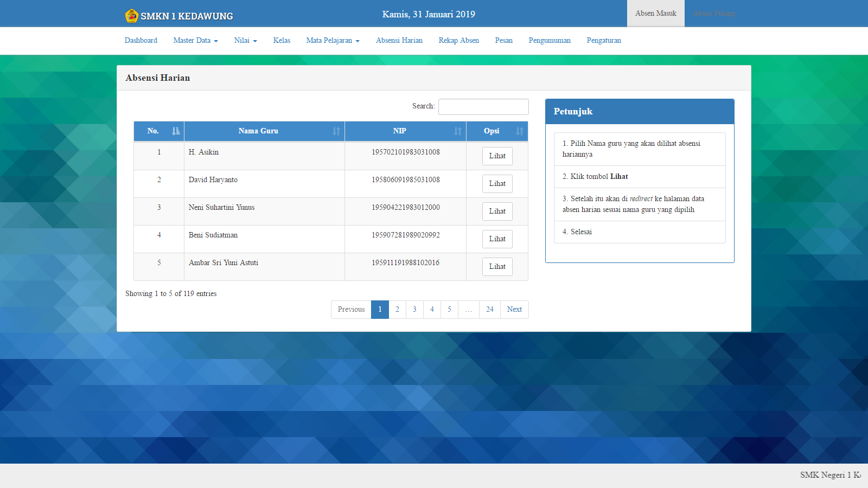Jump to page 24 of the table
This screenshot has width=868, height=488.
(x=489, y=309)
